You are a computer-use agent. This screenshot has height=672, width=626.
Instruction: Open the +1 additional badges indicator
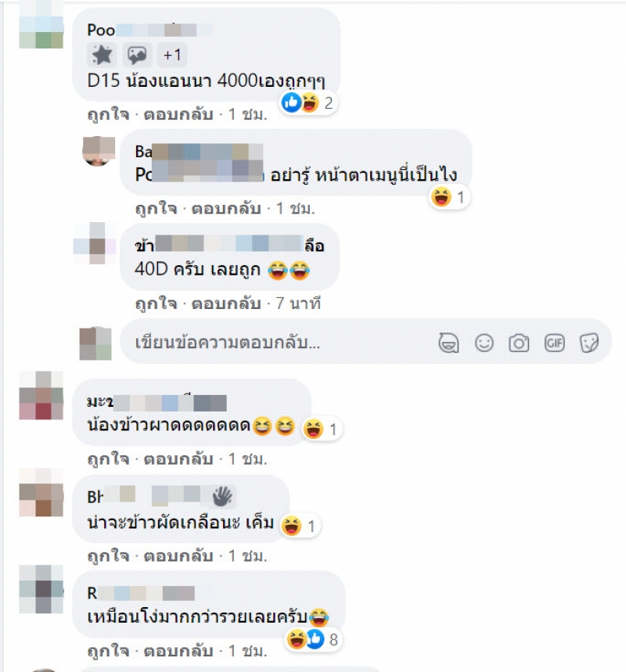point(172,55)
